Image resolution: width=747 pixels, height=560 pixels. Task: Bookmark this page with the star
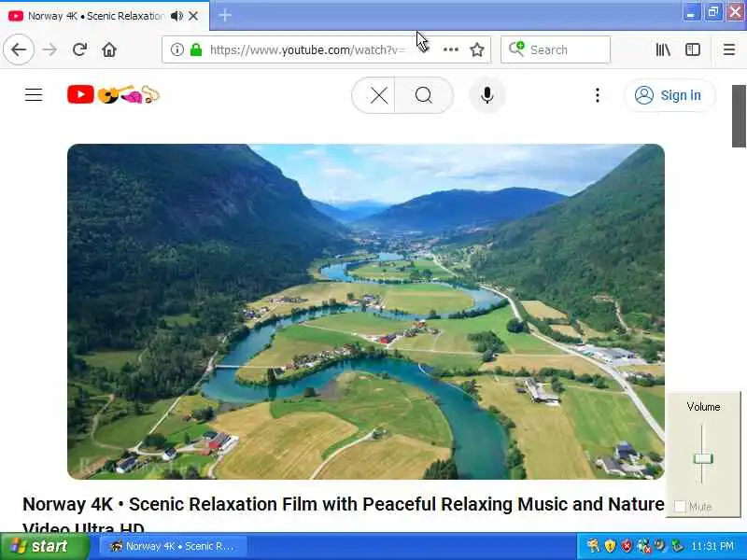click(x=477, y=49)
